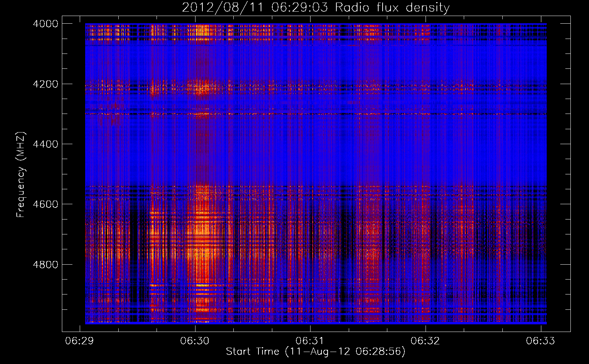Click the 'Start Time (11-Aug-12 06:28:56)' caption
589x364 pixels.
(316, 352)
